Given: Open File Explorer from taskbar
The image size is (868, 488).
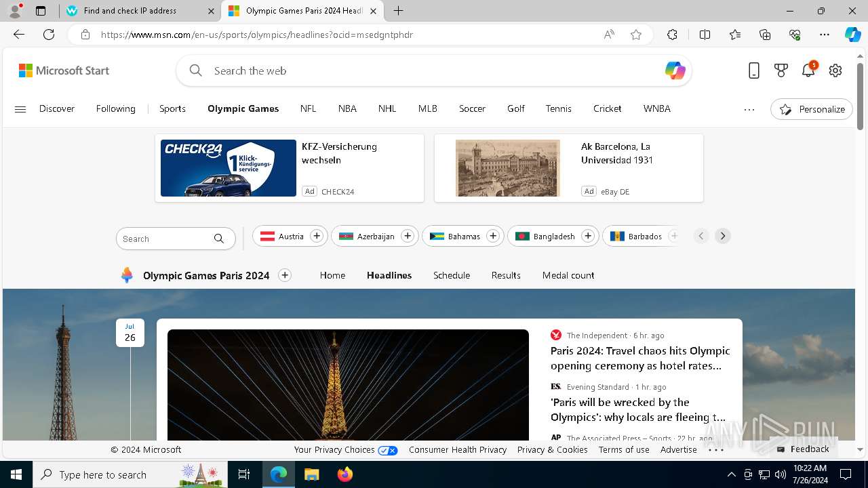Looking at the screenshot, I should click(x=311, y=474).
